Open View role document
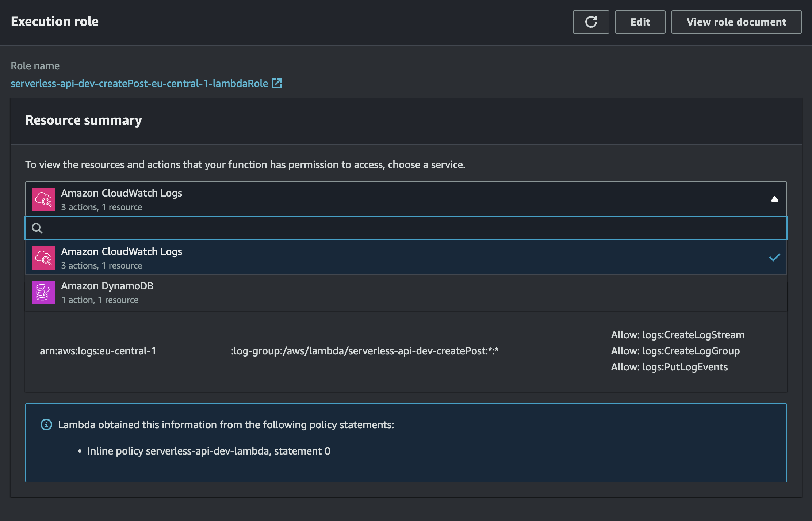Viewport: 812px width, 521px height. (736, 22)
